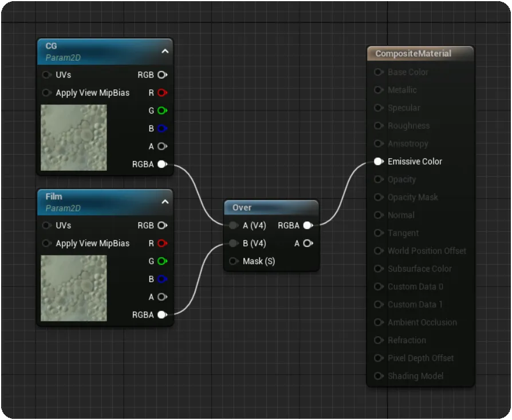Click the Emissive Color label

click(415, 162)
